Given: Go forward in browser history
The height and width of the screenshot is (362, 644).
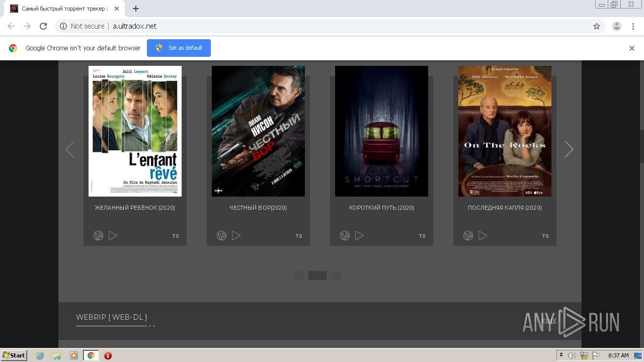Looking at the screenshot, I should pos(27,26).
